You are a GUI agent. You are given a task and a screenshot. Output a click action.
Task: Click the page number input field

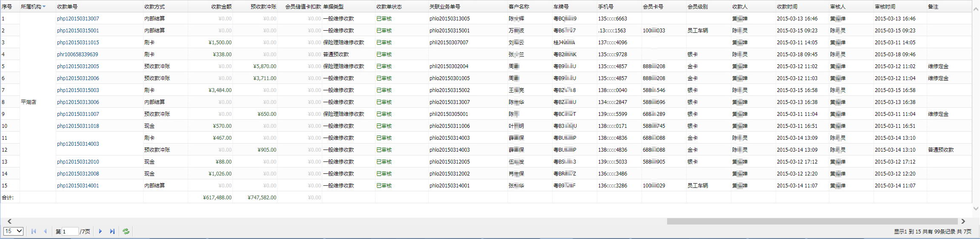pos(70,231)
